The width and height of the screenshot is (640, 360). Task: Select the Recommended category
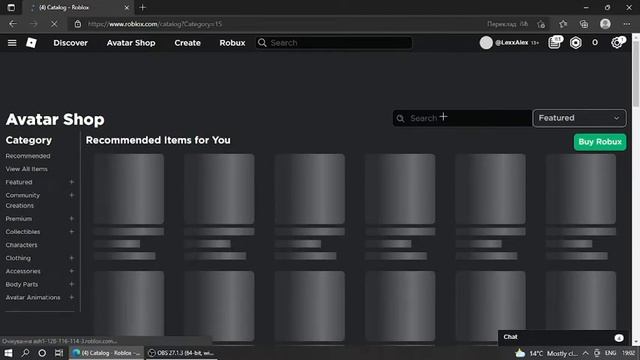(28, 156)
